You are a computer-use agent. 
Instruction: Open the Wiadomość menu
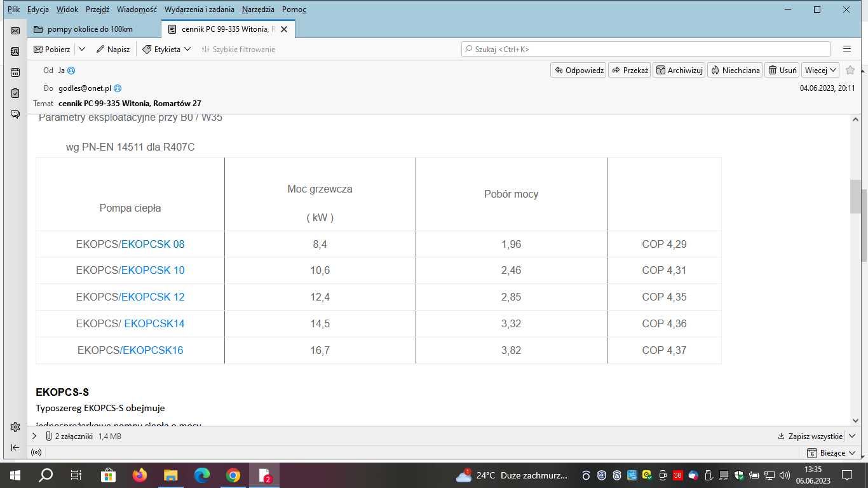(137, 10)
